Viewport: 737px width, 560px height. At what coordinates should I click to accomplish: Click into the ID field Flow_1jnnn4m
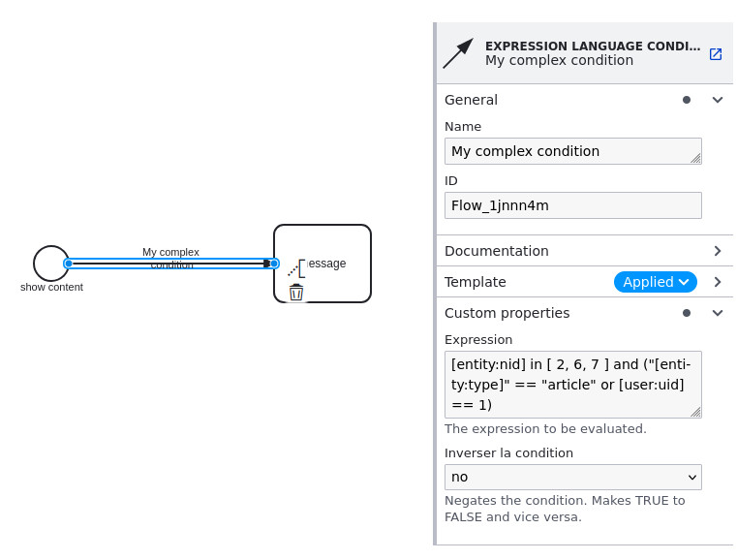pos(573,205)
